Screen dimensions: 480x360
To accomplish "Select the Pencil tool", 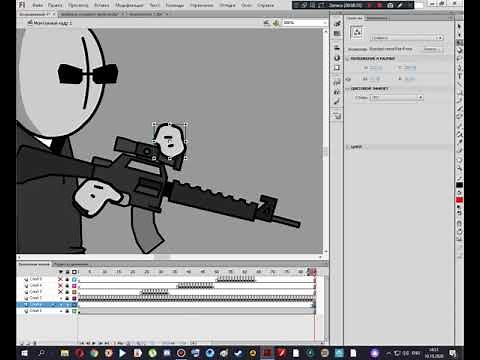I will pyautogui.click(x=459, y=101).
